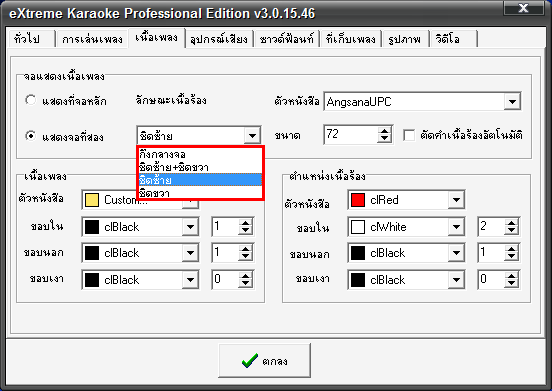Click the ตำแหน่งเนื้อร้อง ขอบใน field showing 2
Image resolution: width=552 pixels, height=391 pixels.
(x=491, y=227)
